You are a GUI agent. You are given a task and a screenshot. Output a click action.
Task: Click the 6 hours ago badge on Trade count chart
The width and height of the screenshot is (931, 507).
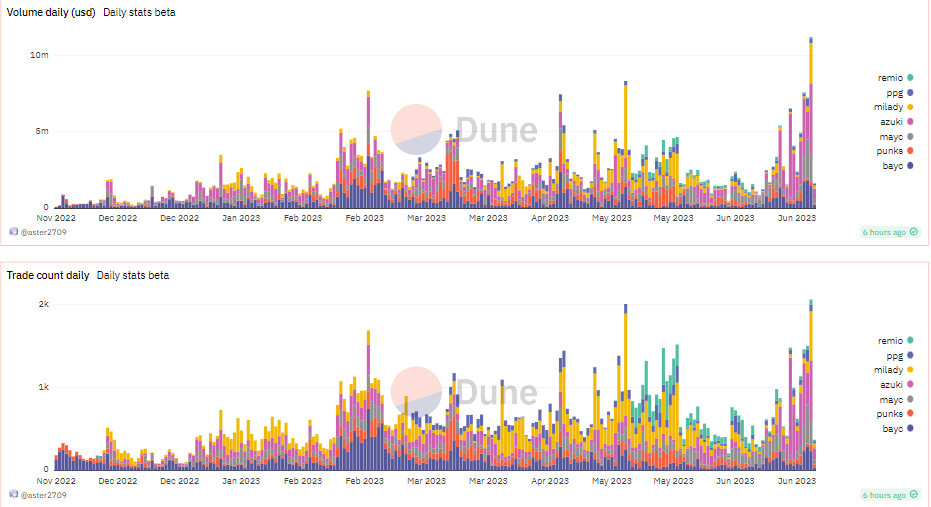click(890, 495)
